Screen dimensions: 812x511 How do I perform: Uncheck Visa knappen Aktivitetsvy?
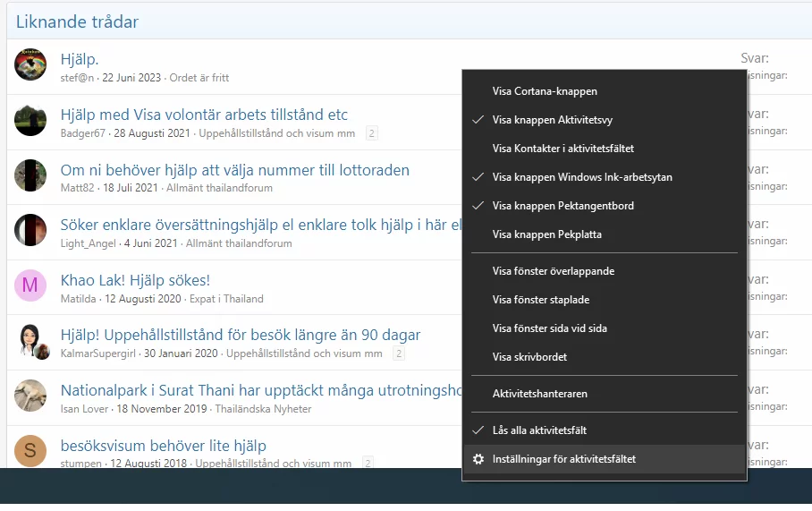click(552, 120)
